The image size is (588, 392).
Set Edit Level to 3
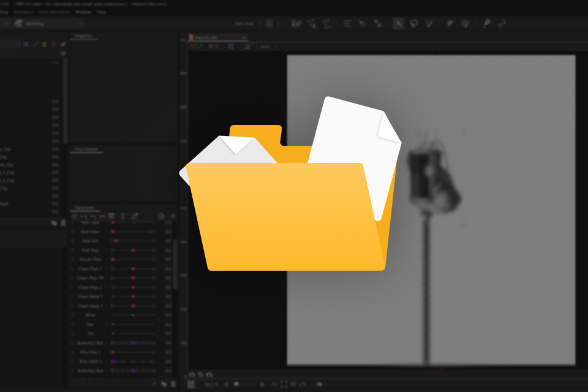tap(278, 24)
